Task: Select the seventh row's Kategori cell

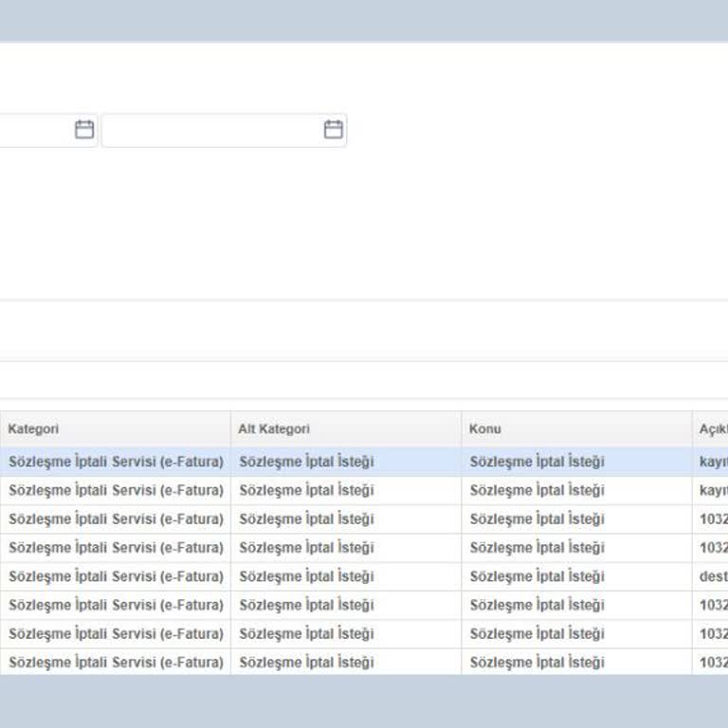Action: (116, 634)
